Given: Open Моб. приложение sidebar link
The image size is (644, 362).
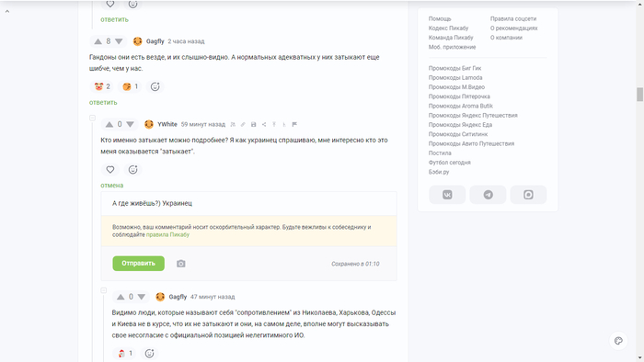Looking at the screenshot, I should 452,47.
